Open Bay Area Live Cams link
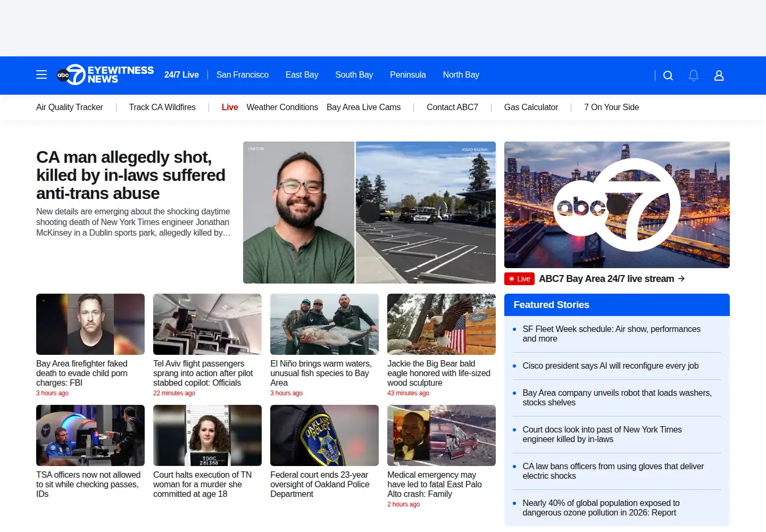Screen dimensions: 766x532 click(x=364, y=107)
